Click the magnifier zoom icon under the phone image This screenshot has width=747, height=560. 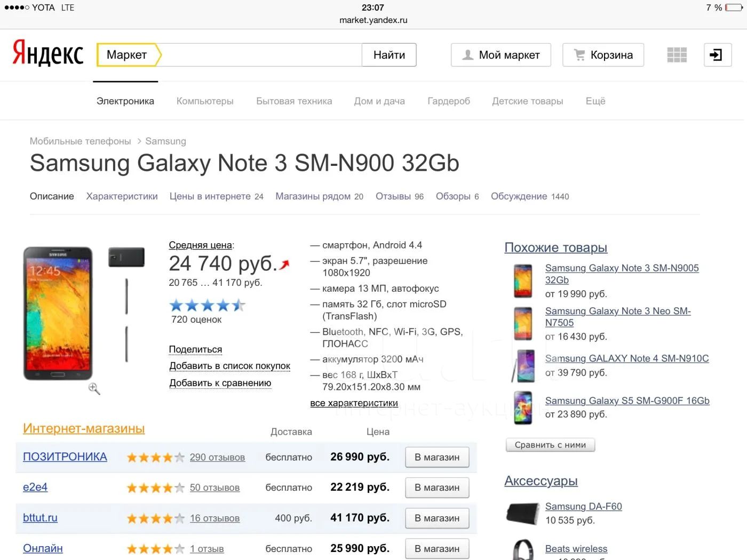pyautogui.click(x=94, y=389)
